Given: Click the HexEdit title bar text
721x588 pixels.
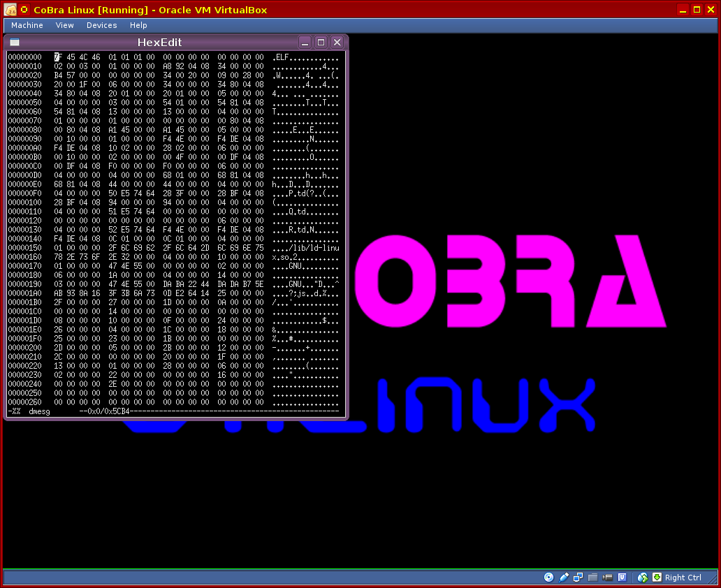Looking at the screenshot, I should pos(159,42).
